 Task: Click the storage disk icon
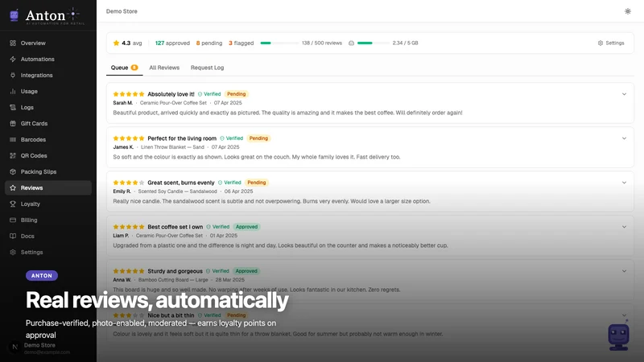[x=351, y=43]
